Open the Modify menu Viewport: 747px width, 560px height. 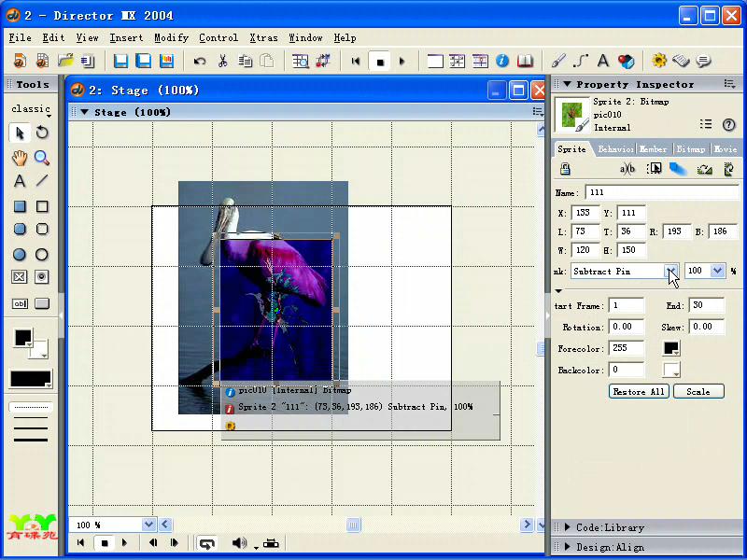[x=171, y=37]
